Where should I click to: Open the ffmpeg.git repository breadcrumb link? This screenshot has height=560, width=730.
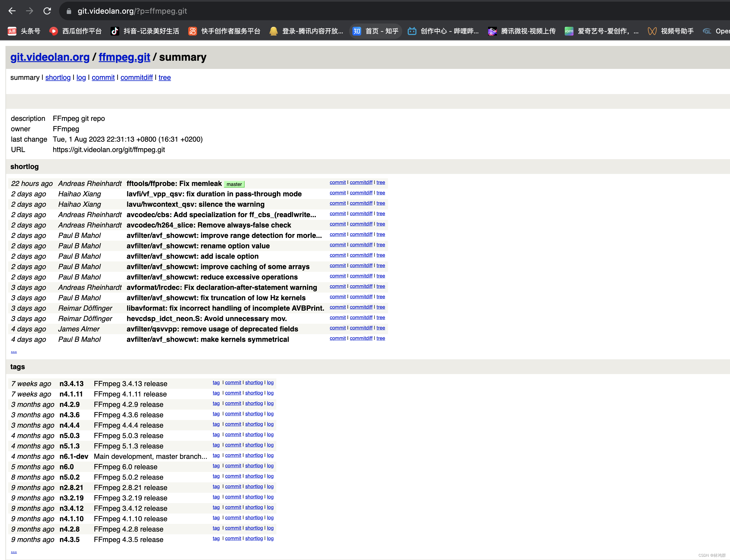[124, 57]
